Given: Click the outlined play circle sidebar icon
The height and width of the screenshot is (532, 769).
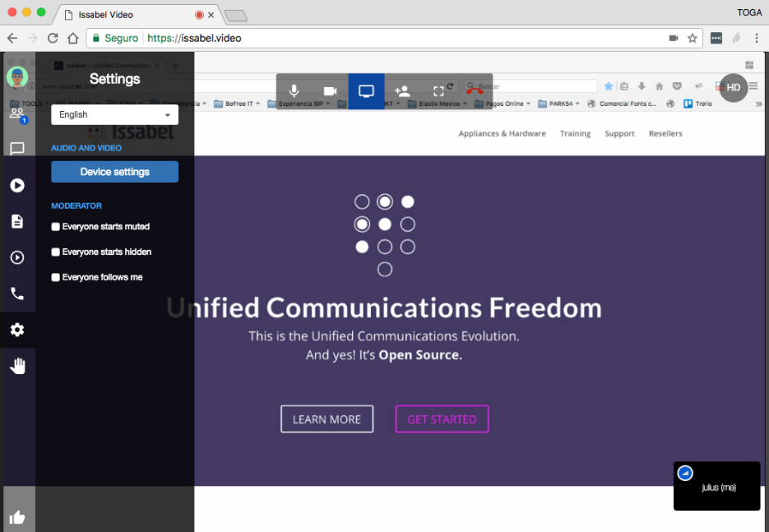Looking at the screenshot, I should (x=17, y=257).
